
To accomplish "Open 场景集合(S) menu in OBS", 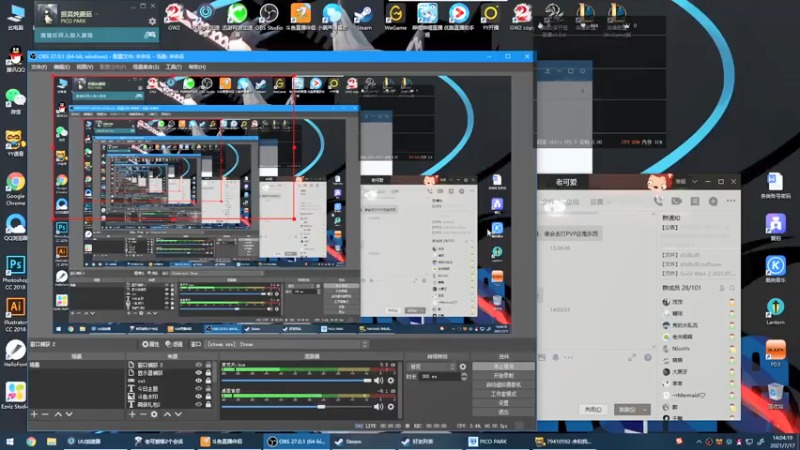I will [x=145, y=67].
